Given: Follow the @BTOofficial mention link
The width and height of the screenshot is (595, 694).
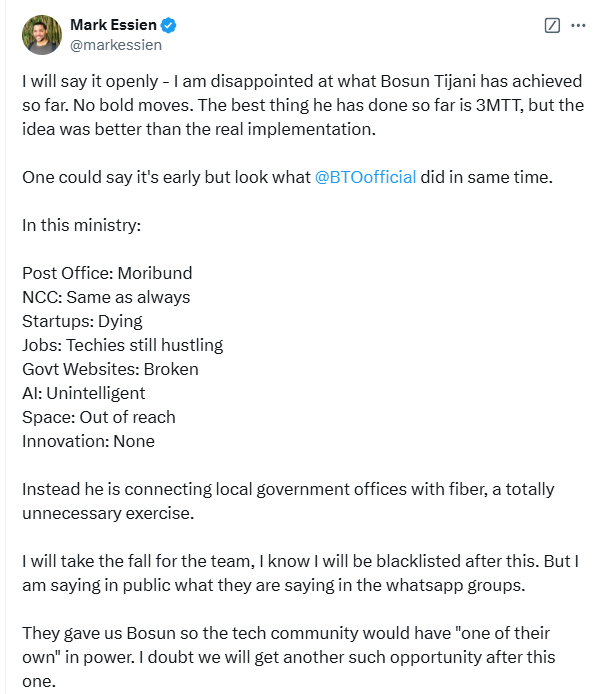Looking at the screenshot, I should [x=365, y=177].
